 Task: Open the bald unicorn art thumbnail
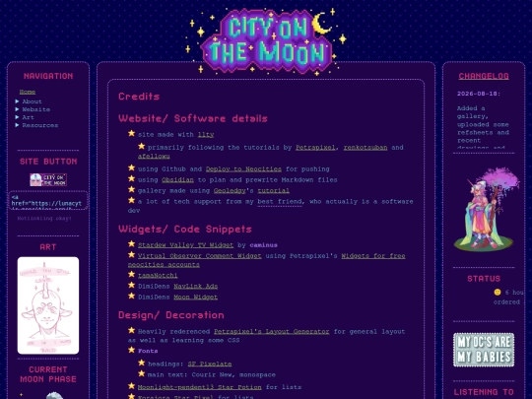point(48,305)
